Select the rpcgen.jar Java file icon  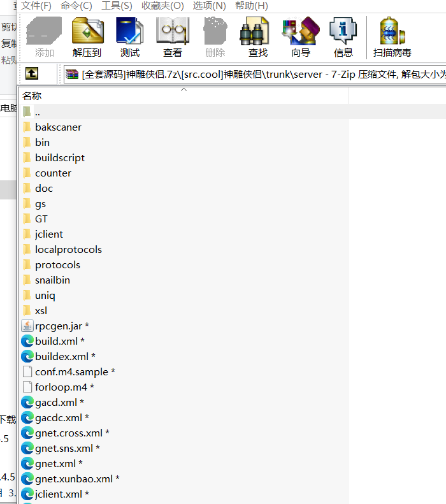[x=27, y=326]
